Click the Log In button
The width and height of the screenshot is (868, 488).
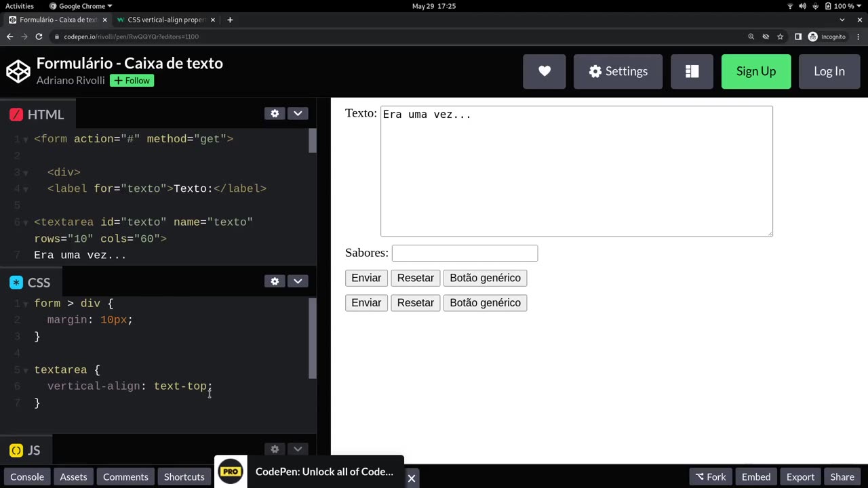[829, 71]
